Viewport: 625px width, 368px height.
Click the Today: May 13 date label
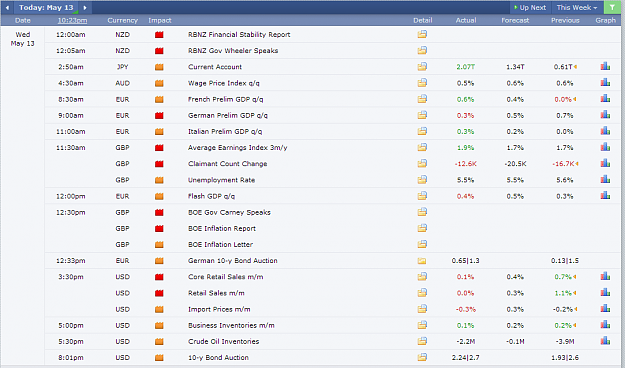46,8
